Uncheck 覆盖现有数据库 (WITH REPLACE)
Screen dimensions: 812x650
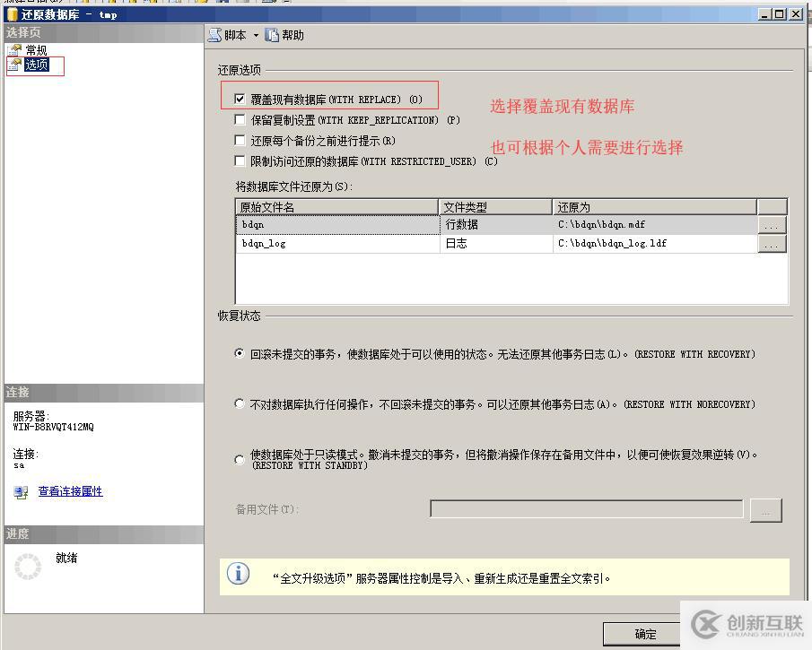pos(240,99)
